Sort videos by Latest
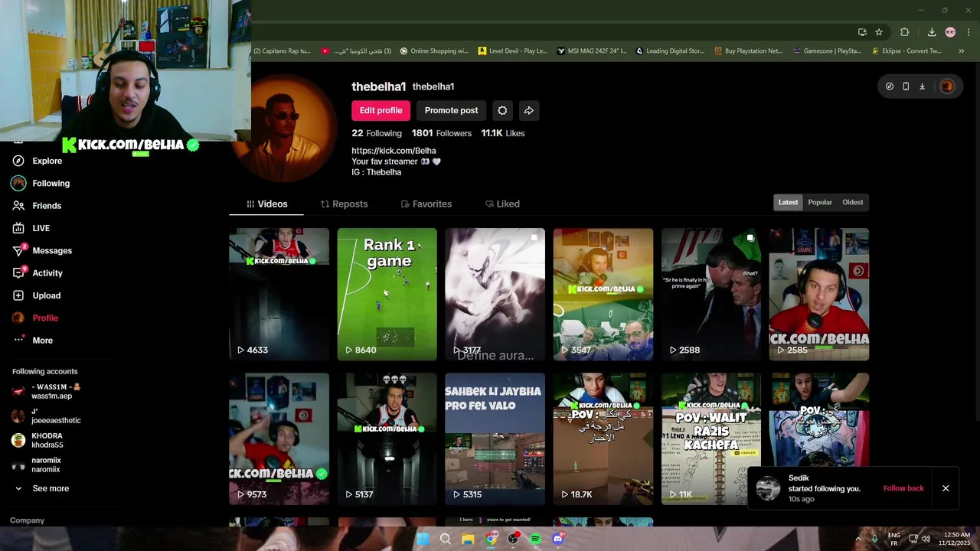Viewport: 980px width, 551px height. click(x=788, y=202)
